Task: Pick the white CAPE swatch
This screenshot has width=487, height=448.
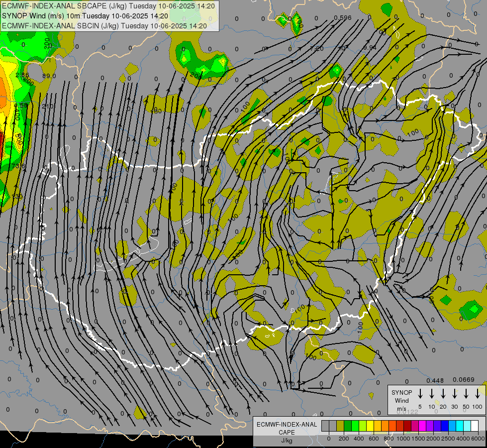Action: click(x=475, y=426)
